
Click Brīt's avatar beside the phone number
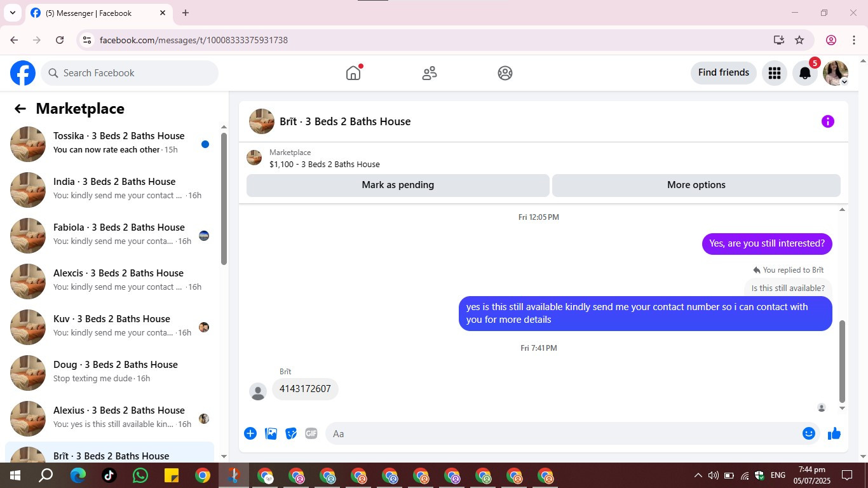258,391
